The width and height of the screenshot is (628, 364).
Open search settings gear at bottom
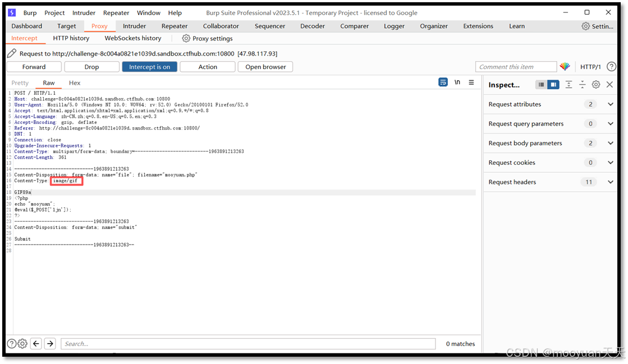click(x=22, y=344)
